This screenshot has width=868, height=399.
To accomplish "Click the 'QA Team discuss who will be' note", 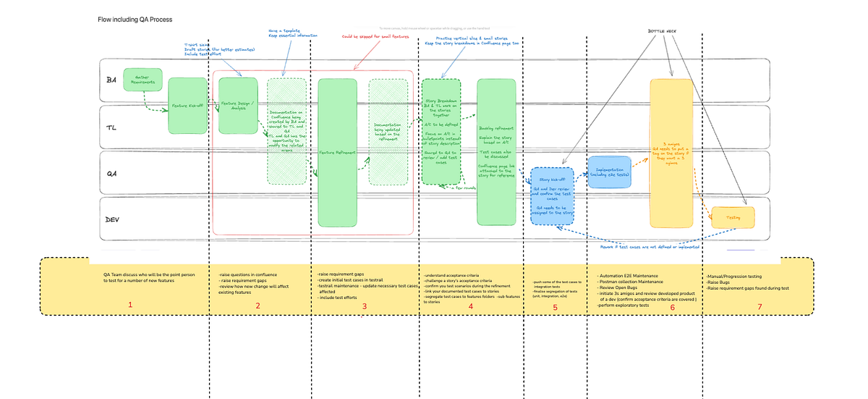I will tap(149, 278).
